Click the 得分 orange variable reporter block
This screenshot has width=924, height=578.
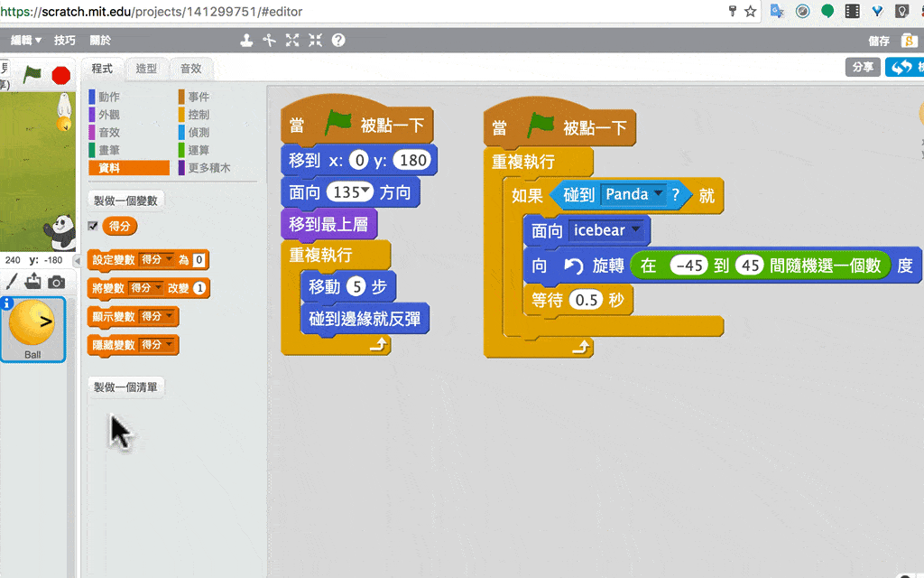pyautogui.click(x=120, y=226)
